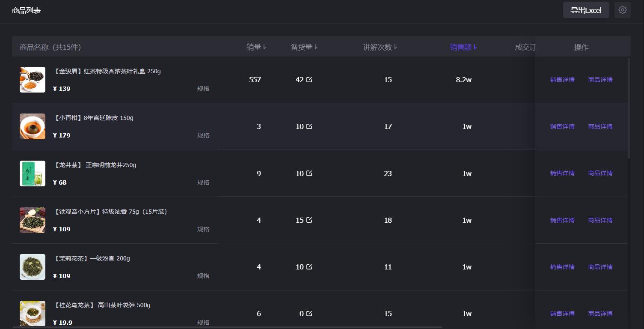Click the 金骏眉 product thumbnail image
Image resolution: width=644 pixels, height=329 pixels.
pyautogui.click(x=33, y=80)
